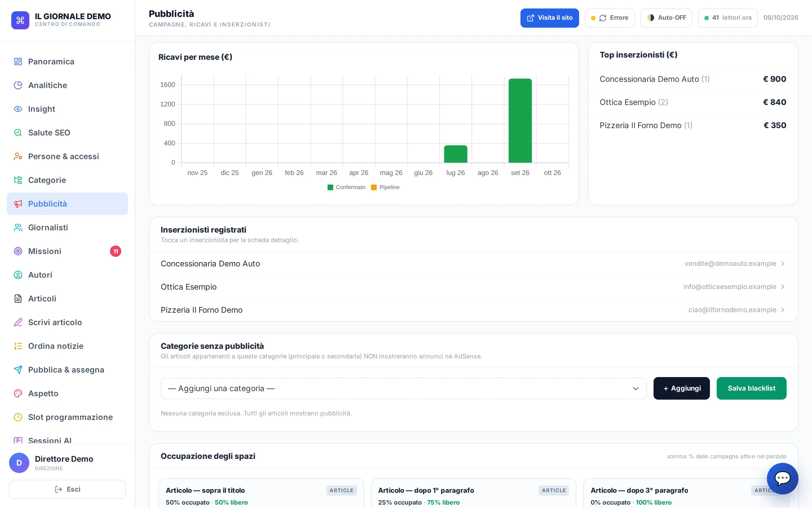
Task: Open the chat bubble widget
Action: [782, 478]
